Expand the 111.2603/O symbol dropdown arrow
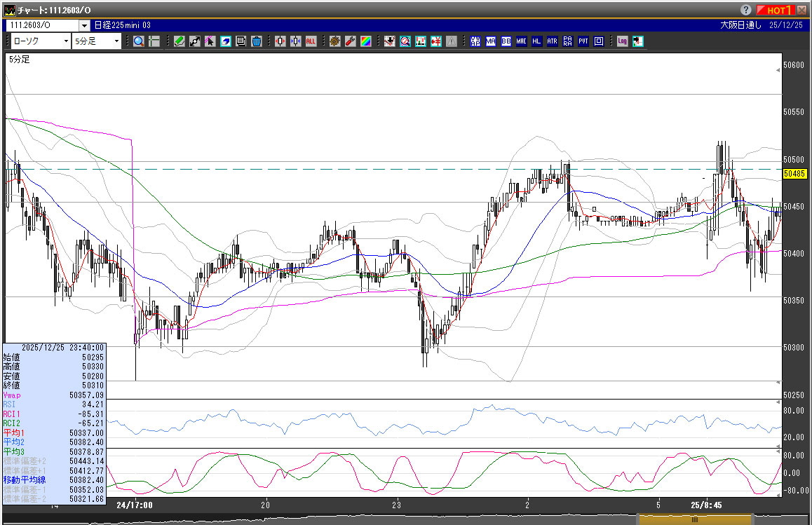812x525 pixels. [x=84, y=25]
